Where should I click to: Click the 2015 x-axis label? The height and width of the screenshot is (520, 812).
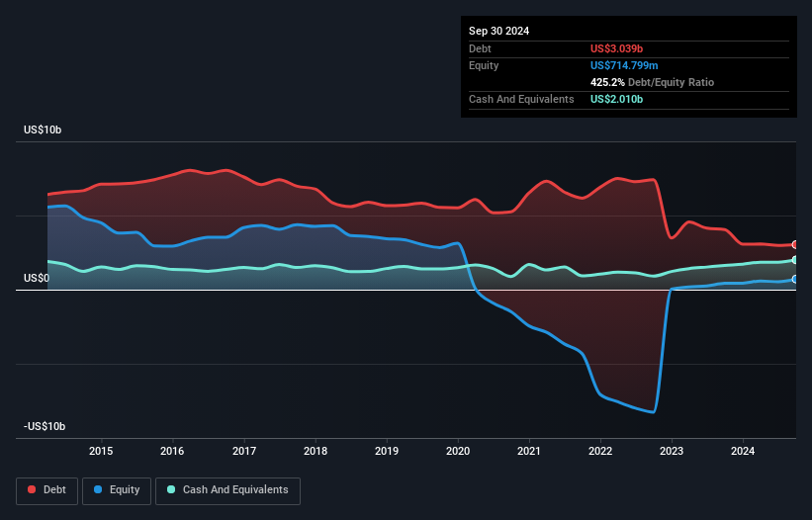click(x=101, y=451)
